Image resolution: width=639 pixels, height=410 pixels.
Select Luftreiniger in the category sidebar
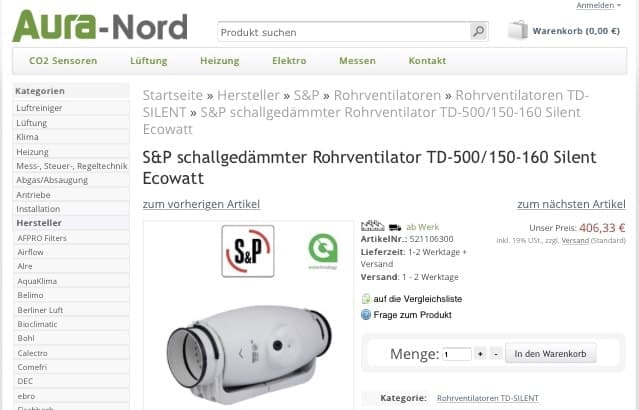tap(41, 105)
